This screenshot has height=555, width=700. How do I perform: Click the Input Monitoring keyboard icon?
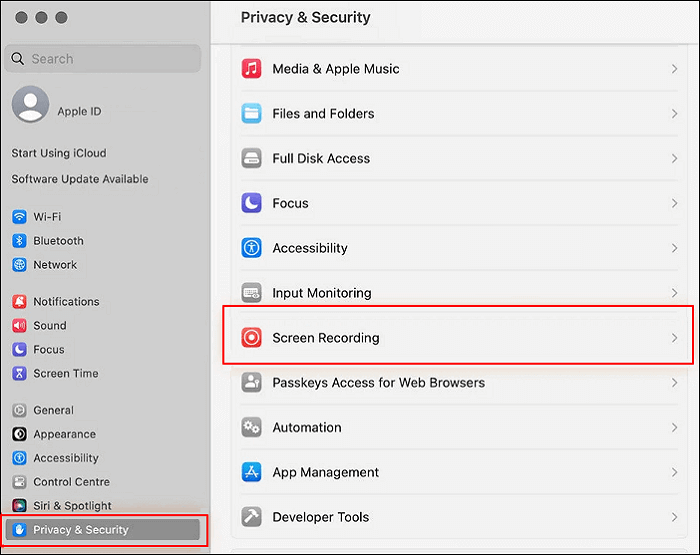pos(251,292)
